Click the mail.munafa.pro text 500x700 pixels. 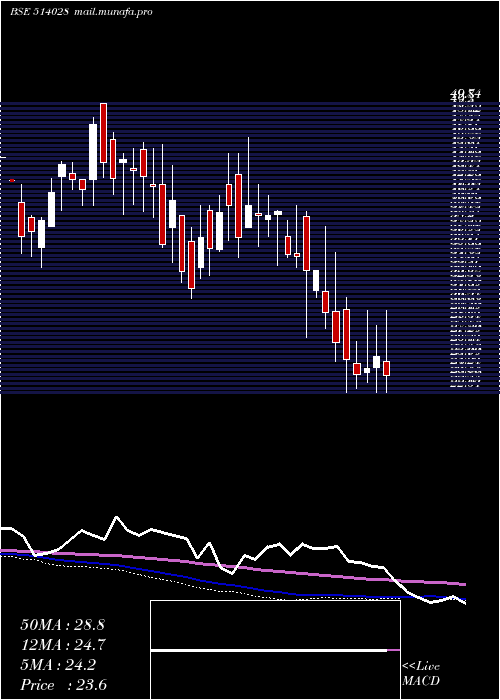(x=112, y=12)
